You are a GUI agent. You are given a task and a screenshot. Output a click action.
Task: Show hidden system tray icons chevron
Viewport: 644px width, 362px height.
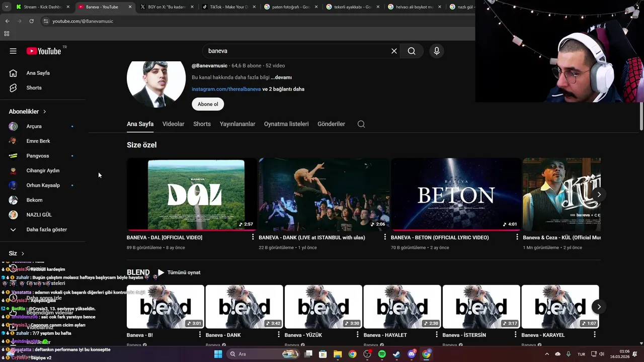tap(547, 354)
